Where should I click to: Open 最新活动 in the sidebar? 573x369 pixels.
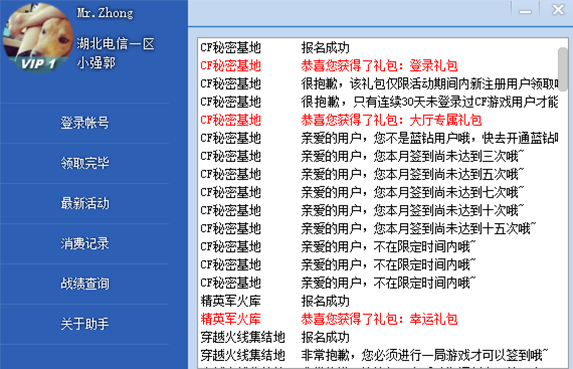pyautogui.click(x=85, y=203)
